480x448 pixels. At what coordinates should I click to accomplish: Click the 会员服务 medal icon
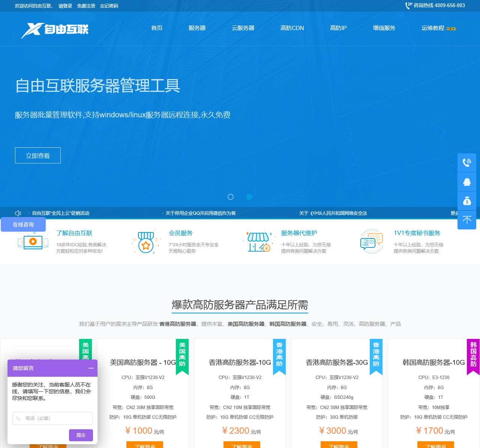pyautogui.click(x=146, y=242)
